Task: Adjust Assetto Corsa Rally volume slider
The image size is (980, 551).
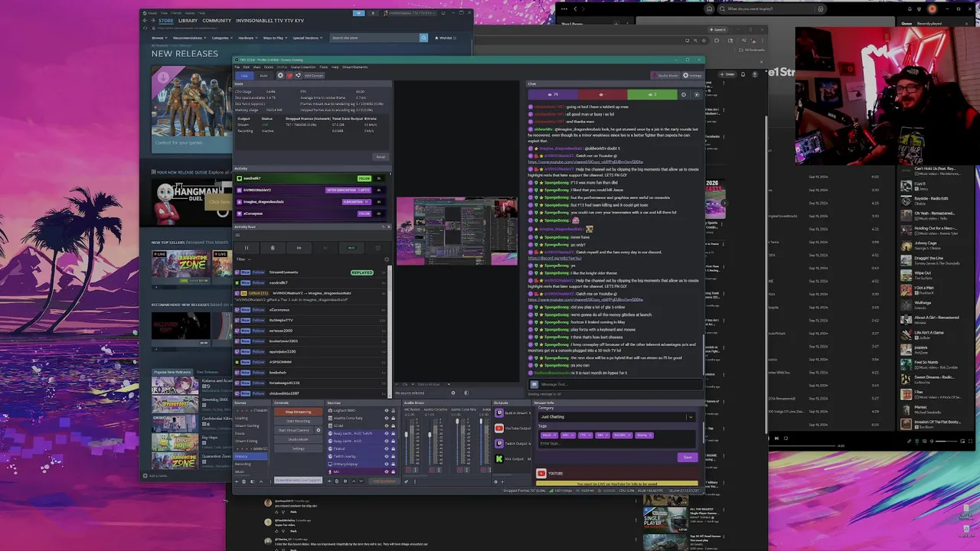Action: (x=457, y=421)
